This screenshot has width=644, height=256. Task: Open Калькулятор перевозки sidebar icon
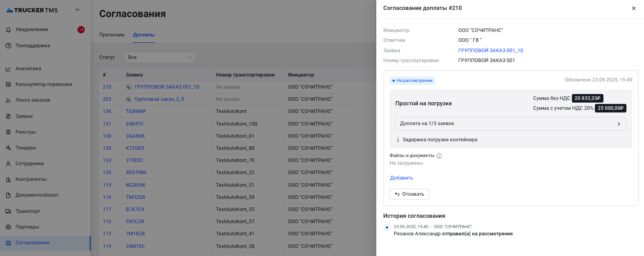point(8,85)
